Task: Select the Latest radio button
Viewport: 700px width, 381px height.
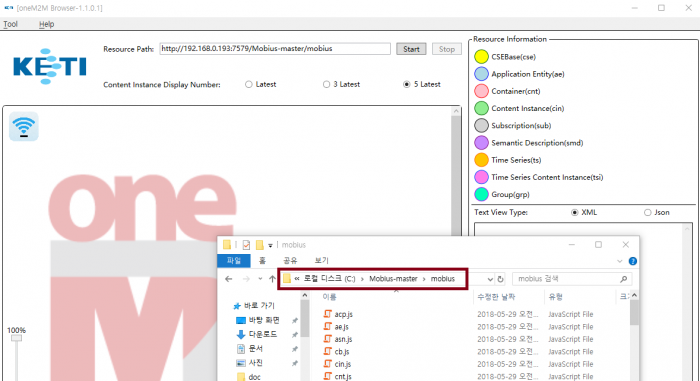Action: tap(249, 84)
